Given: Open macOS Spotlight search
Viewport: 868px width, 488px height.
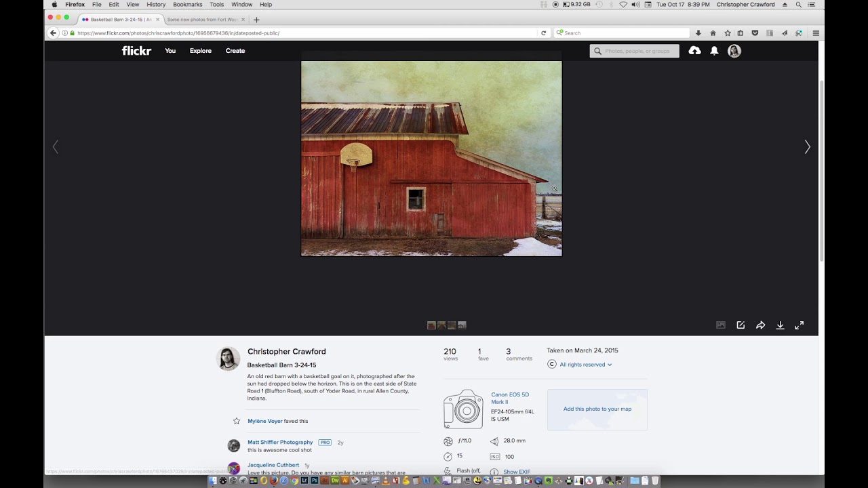Looking at the screenshot, I should click(799, 4).
